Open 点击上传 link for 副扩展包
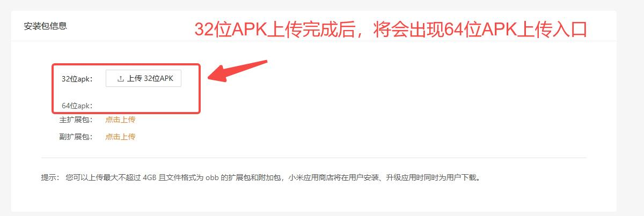The image size is (644, 216). (x=120, y=137)
